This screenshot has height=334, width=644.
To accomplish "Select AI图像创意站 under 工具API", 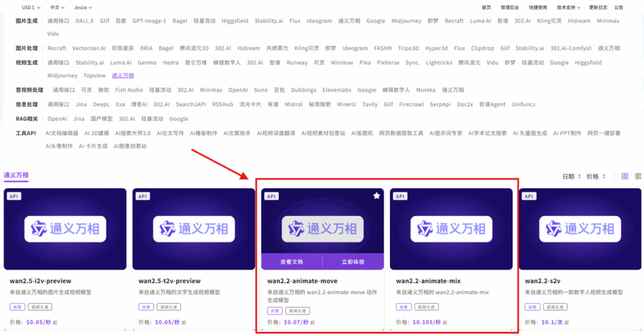I will (x=130, y=146).
